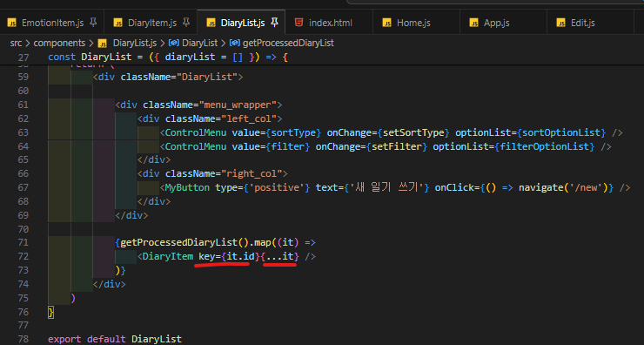Open the components breadcrumb segment
This screenshot has width=644, height=345.
[x=59, y=43]
